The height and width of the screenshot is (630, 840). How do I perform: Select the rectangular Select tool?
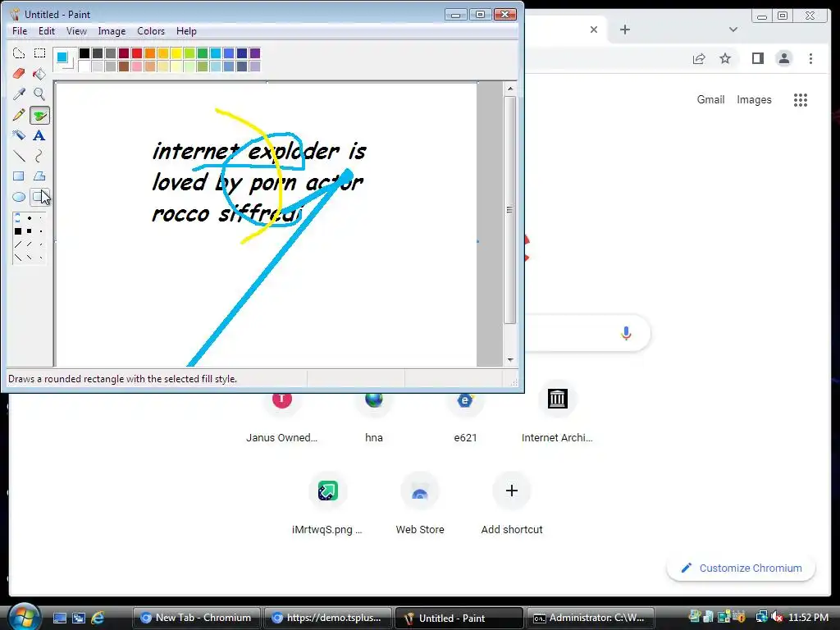39,53
